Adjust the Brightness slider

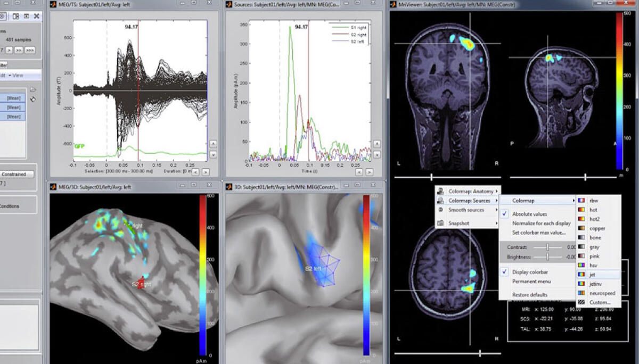(548, 257)
